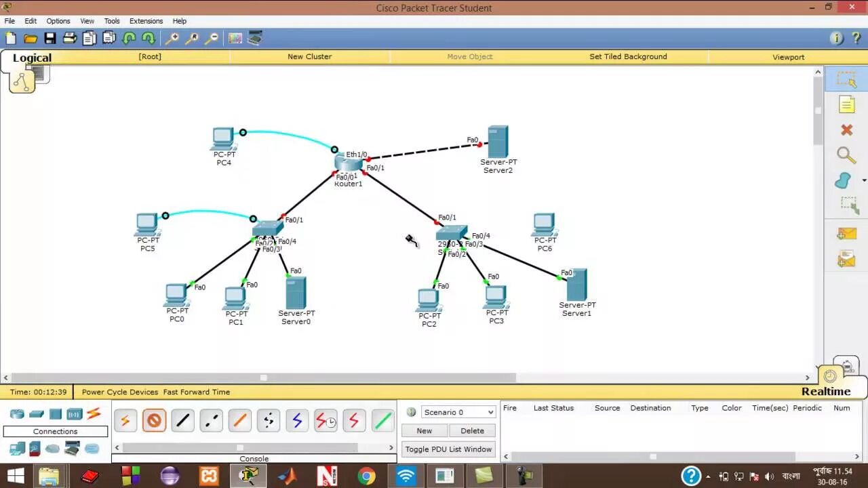Open the View menu
The height and width of the screenshot is (488, 868).
(87, 21)
